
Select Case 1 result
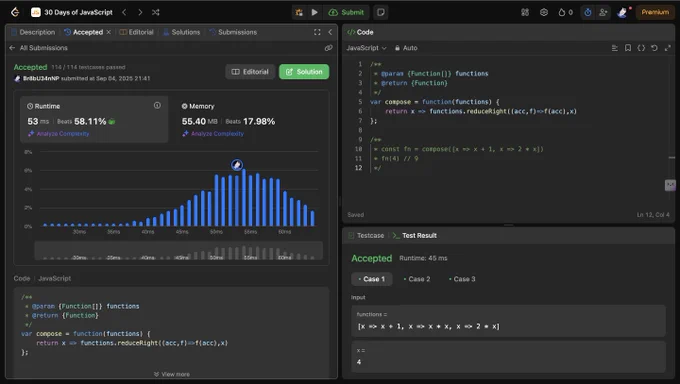click(372, 279)
